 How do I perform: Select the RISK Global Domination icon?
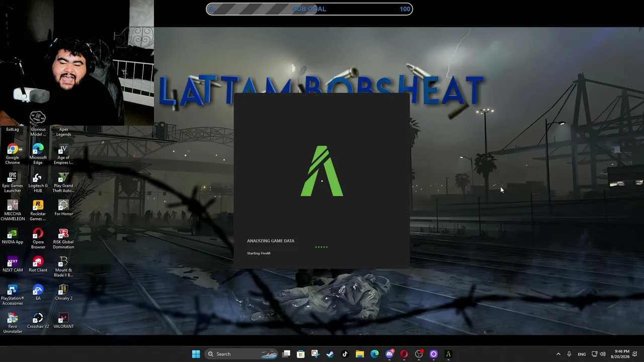63,239
